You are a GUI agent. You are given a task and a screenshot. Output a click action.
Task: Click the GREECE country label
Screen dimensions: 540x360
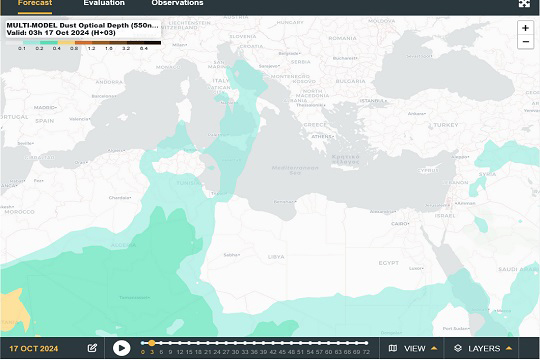tap(315, 125)
